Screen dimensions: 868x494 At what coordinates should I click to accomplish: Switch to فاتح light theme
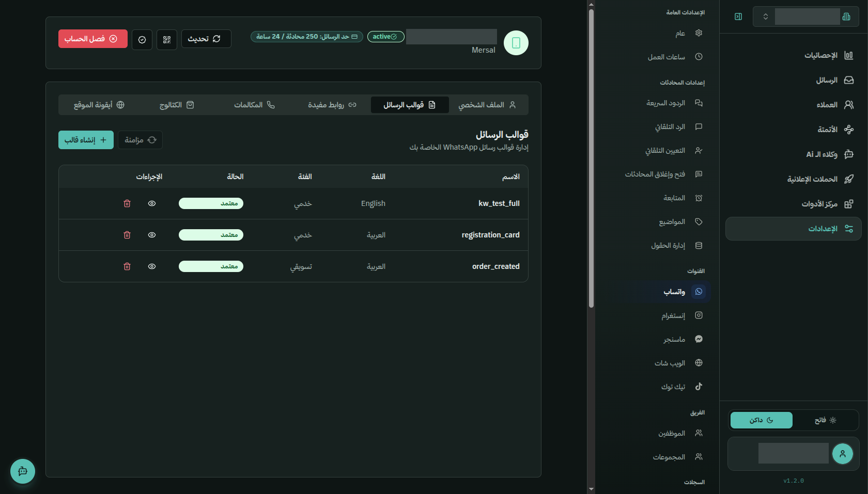tap(826, 420)
